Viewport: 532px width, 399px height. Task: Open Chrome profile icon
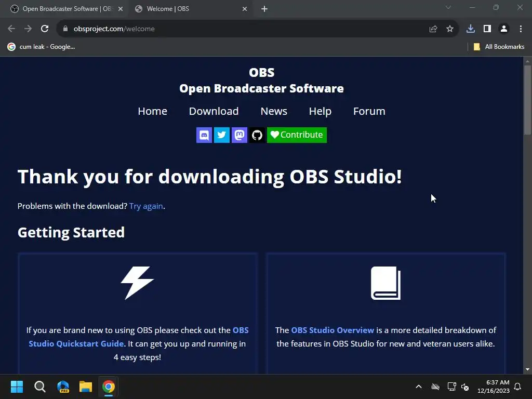(504, 29)
